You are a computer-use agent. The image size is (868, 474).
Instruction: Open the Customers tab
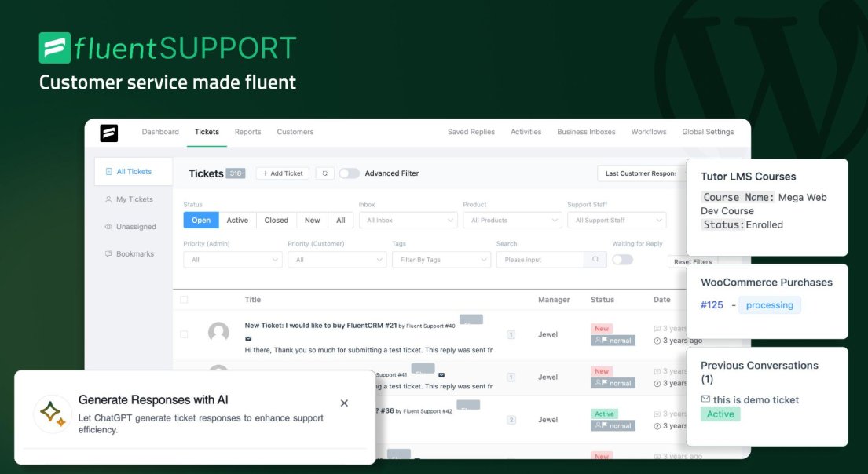click(295, 132)
